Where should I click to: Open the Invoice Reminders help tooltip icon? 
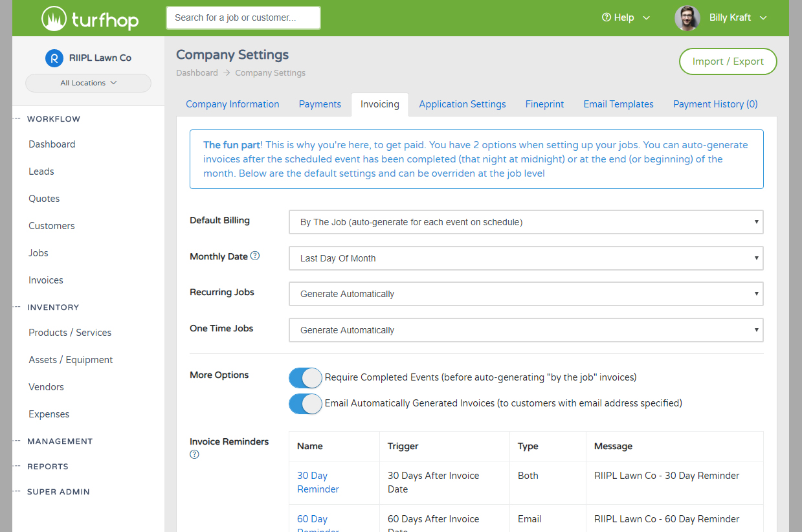194,454
